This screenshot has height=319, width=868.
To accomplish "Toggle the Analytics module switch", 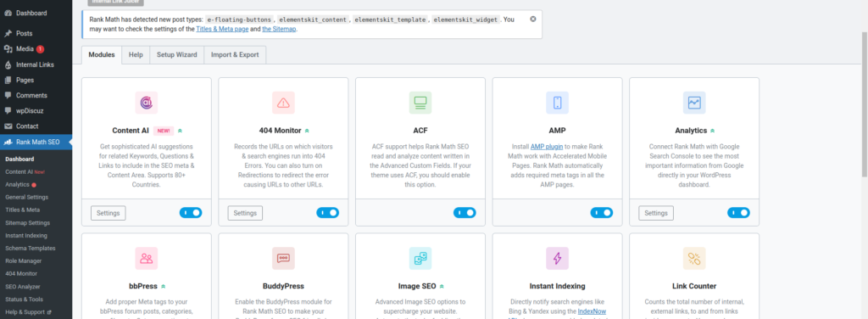I will pos(738,213).
